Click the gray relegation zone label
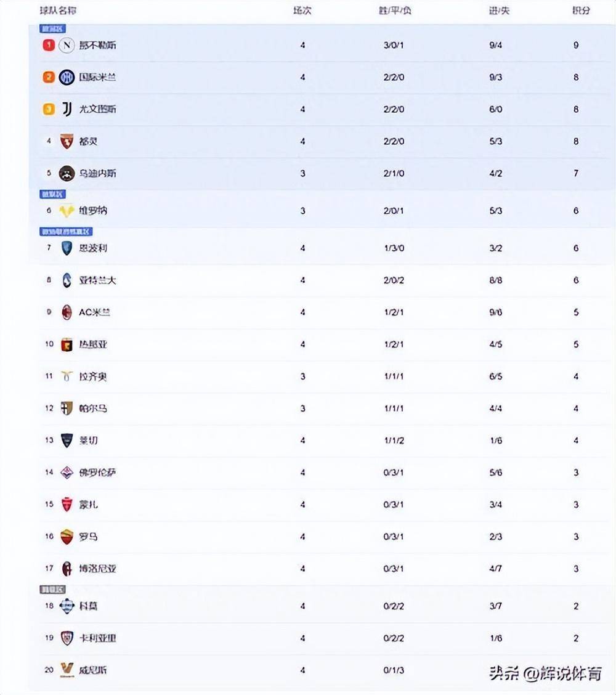 click(x=53, y=590)
